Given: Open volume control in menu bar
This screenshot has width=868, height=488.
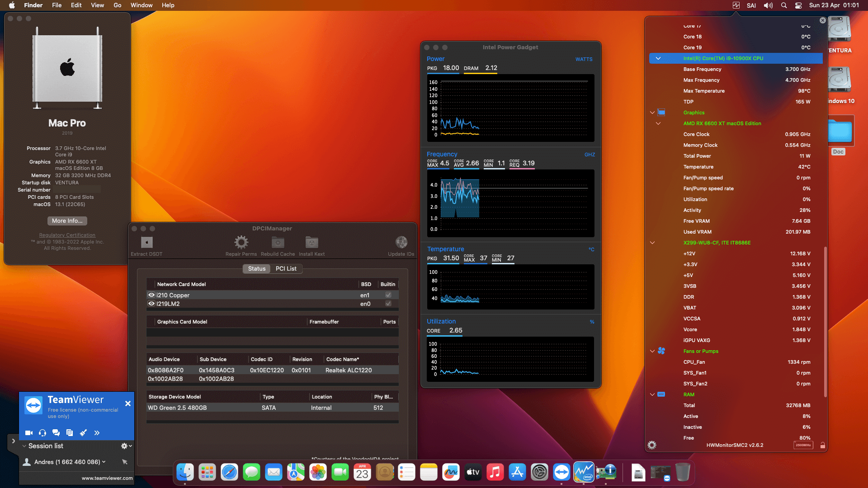Looking at the screenshot, I should [x=768, y=5].
